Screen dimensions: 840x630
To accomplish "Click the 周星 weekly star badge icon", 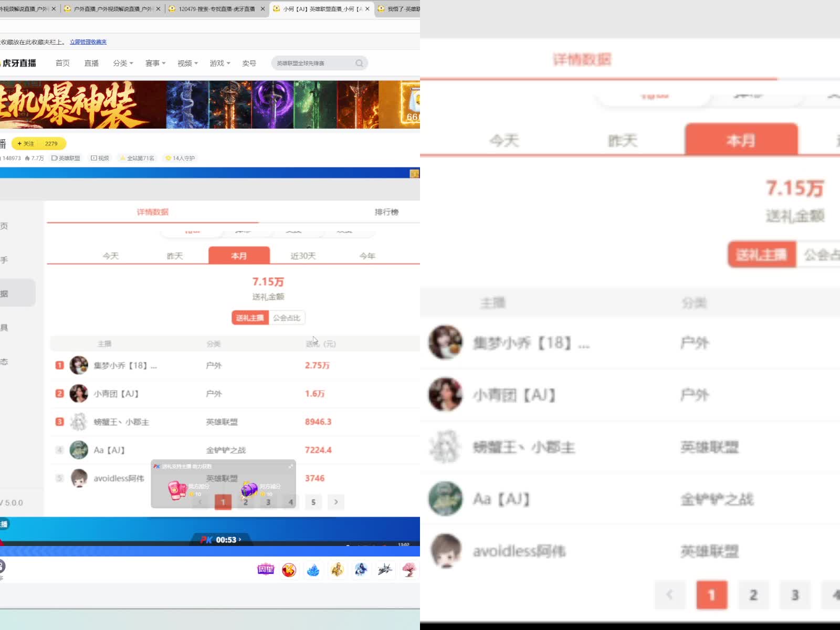I will 266,570.
